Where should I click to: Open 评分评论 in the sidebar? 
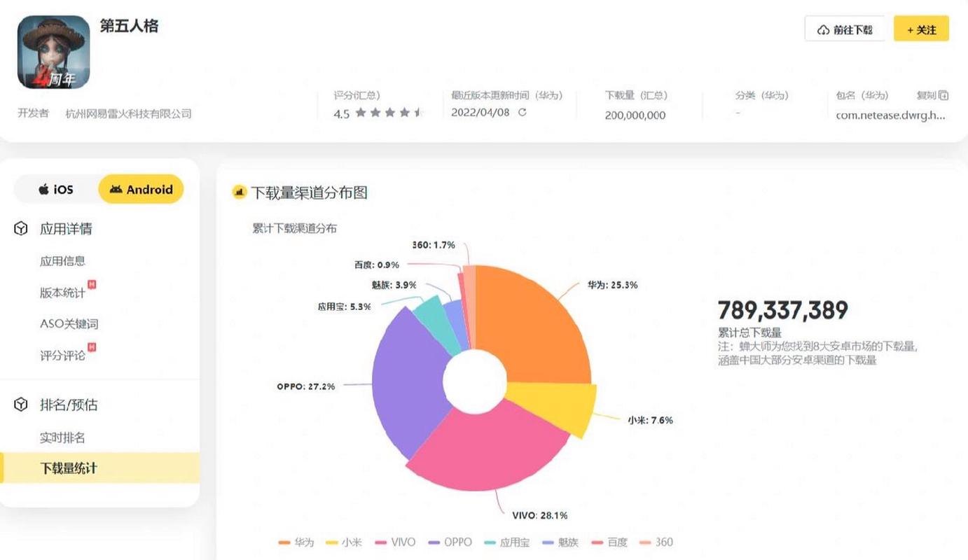click(x=62, y=355)
